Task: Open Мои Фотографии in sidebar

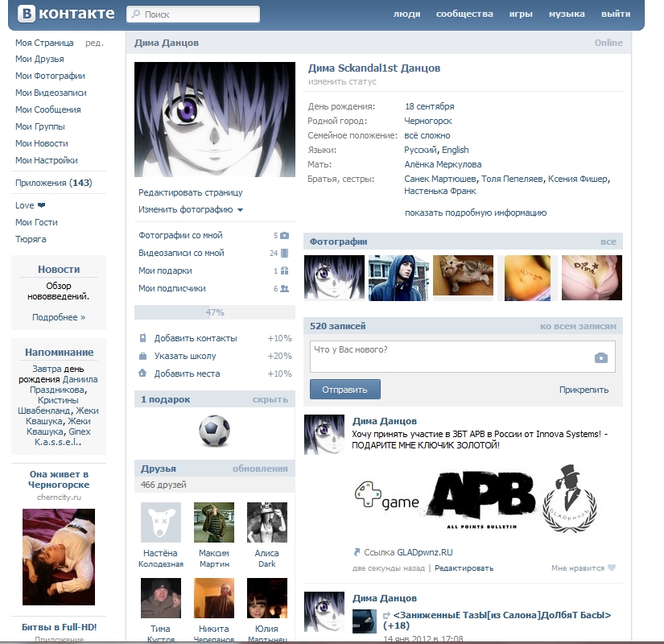Action: point(50,76)
